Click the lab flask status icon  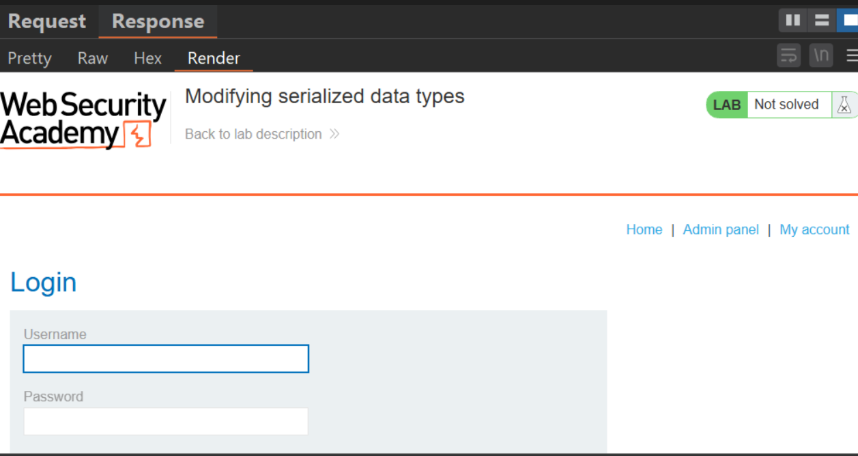coord(844,105)
